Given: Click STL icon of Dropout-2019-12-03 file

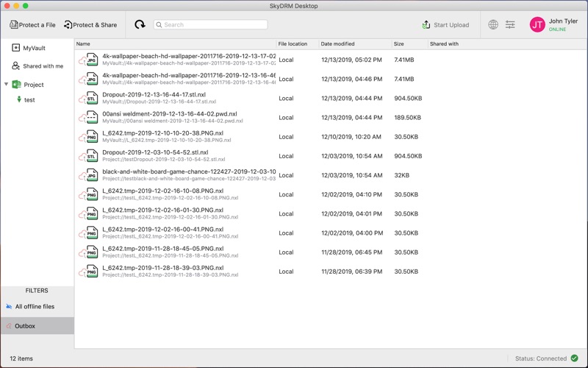Looking at the screenshot, I should point(92,156).
